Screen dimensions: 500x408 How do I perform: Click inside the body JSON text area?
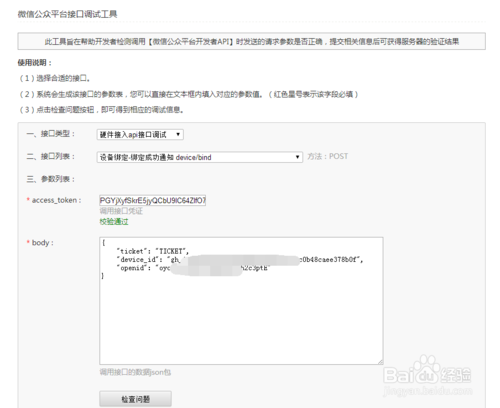(x=241, y=301)
